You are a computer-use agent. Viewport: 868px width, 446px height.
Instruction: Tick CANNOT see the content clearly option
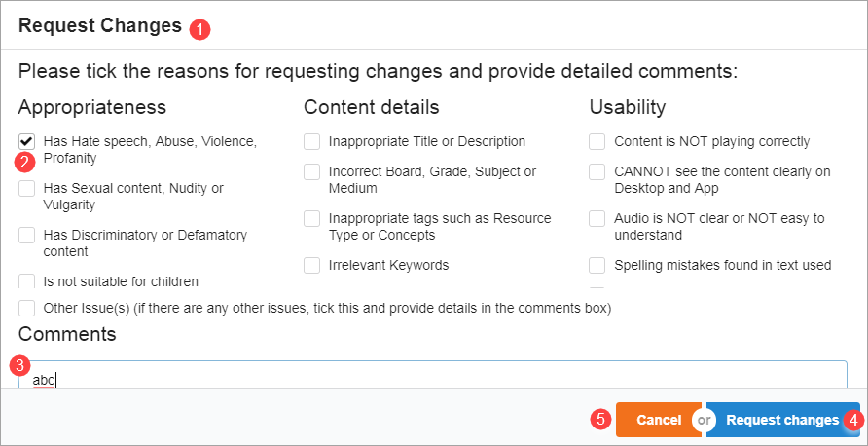click(597, 171)
